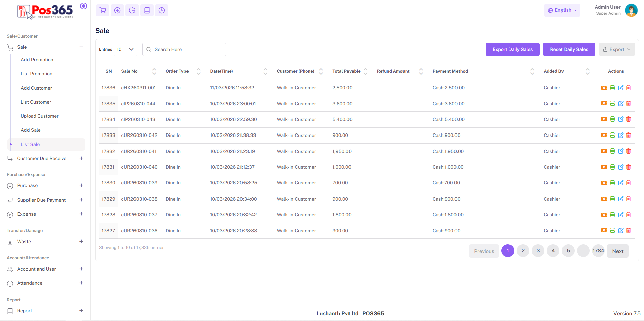Go to page 3 of sales list

(x=538, y=251)
